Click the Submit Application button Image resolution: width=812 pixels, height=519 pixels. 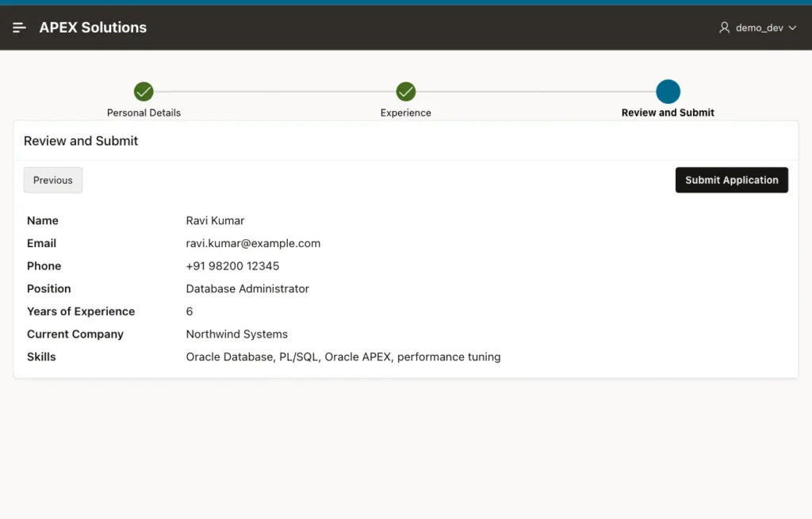(732, 180)
